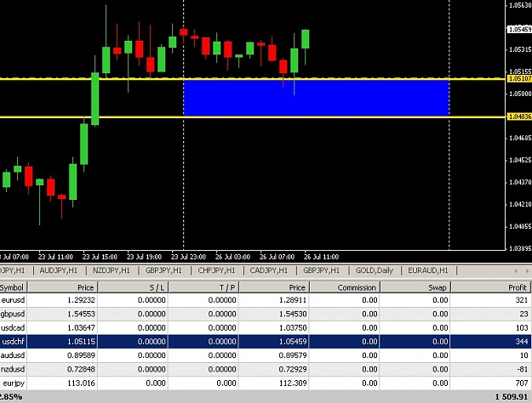
Task: Sort by the Swap column header
Action: pos(415,287)
